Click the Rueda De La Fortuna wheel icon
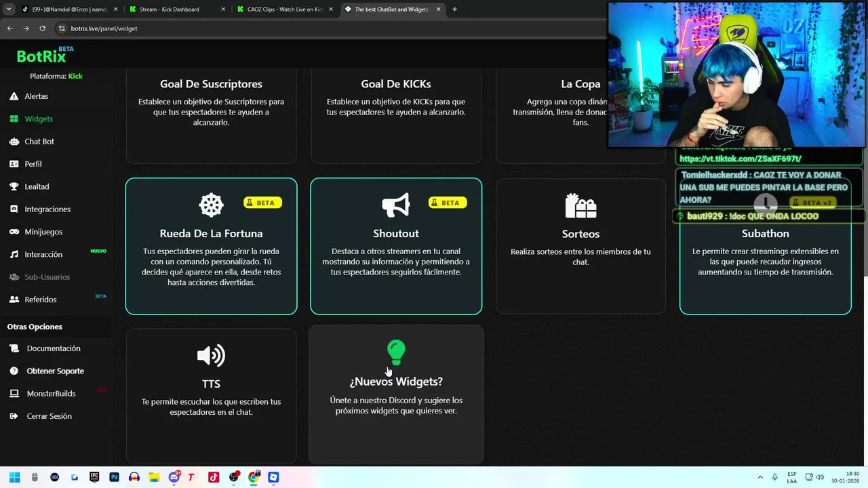Image resolution: width=868 pixels, height=488 pixels. coord(211,205)
